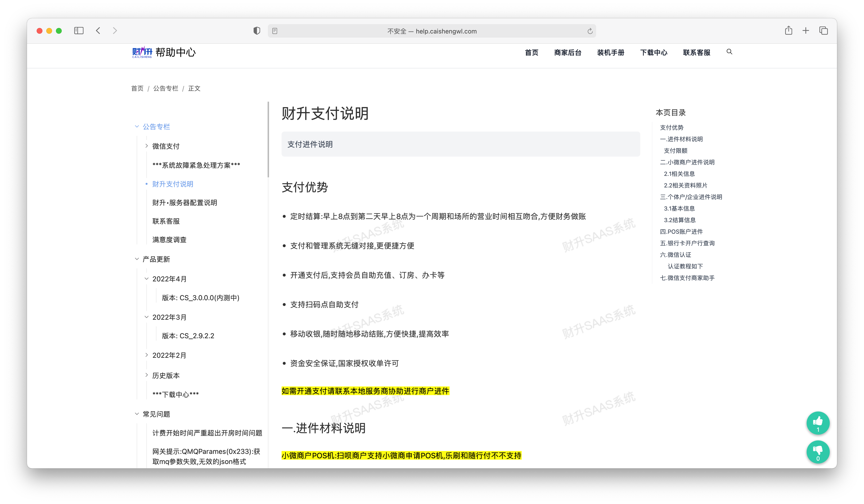
Task: Go forward with the forward arrow
Action: pyautogui.click(x=115, y=31)
